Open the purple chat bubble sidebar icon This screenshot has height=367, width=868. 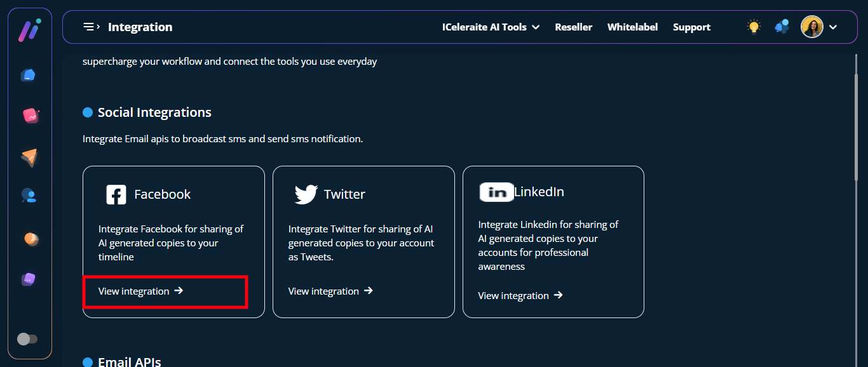(29, 279)
